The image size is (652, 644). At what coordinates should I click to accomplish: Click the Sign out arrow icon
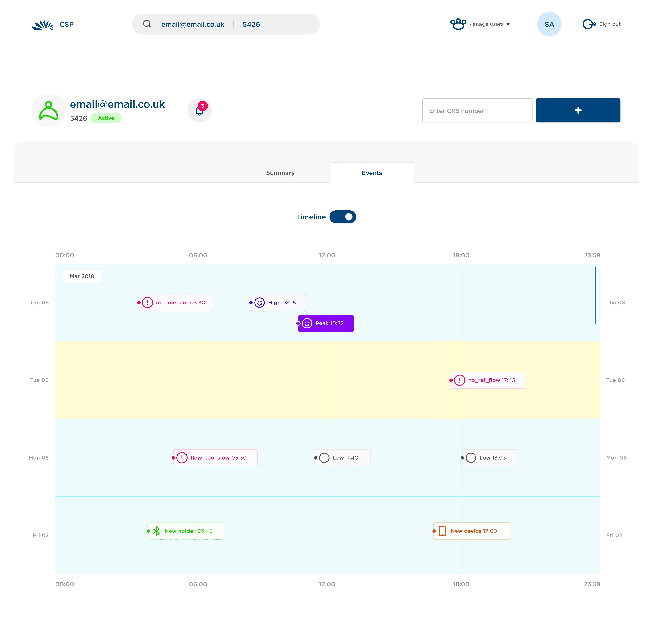click(589, 24)
